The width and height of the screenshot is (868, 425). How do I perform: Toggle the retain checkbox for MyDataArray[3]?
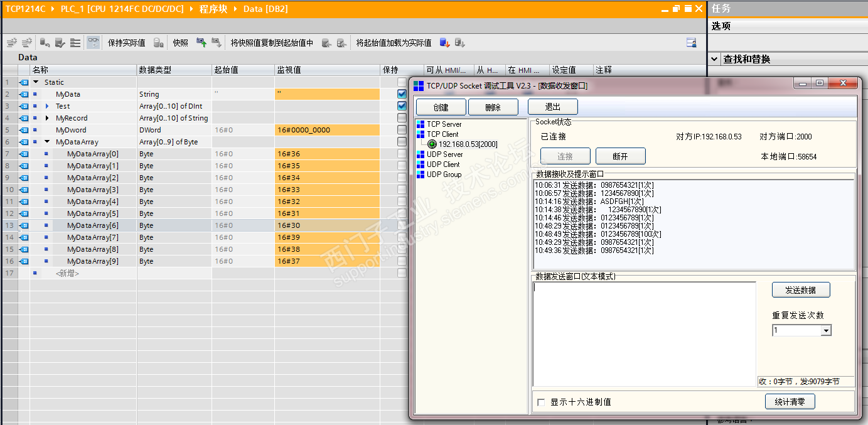(x=402, y=190)
